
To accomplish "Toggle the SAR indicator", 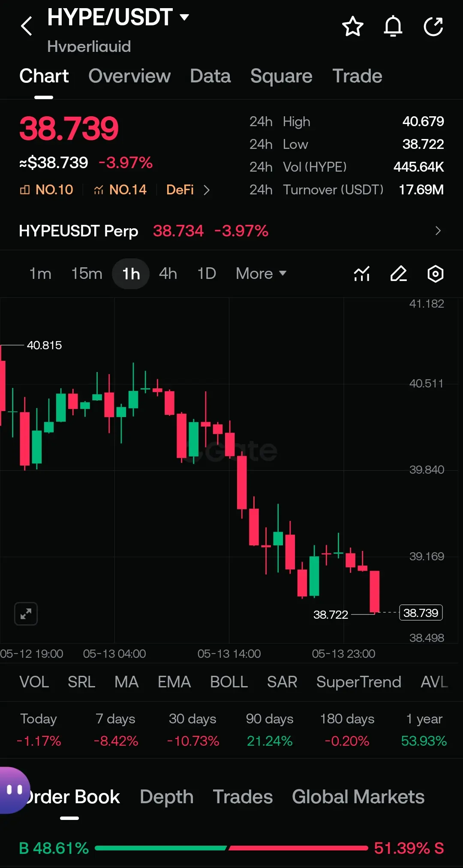I will click(x=282, y=682).
